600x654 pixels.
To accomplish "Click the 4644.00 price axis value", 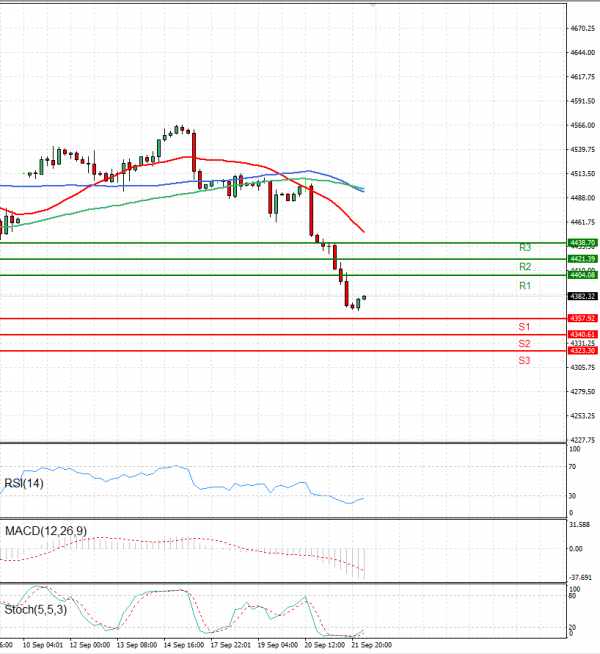I will [x=582, y=53].
